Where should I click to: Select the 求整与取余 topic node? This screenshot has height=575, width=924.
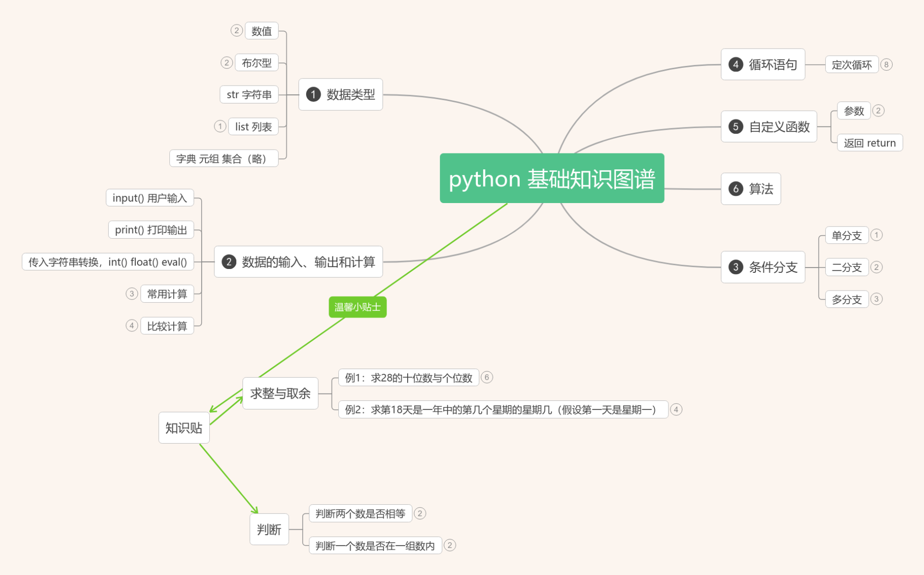280,393
